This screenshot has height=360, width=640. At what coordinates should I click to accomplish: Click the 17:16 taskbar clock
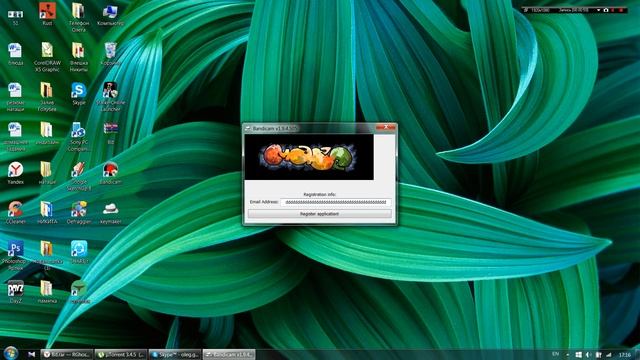coord(625,355)
